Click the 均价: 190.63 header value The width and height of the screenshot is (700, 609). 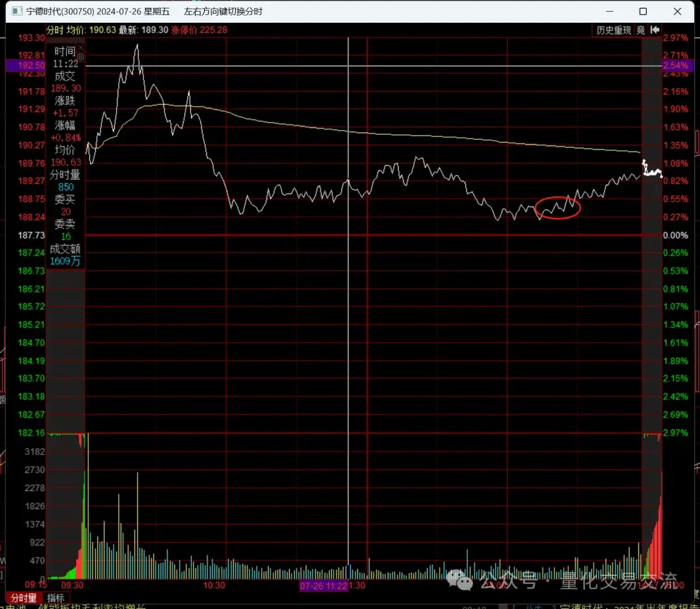coord(91,30)
